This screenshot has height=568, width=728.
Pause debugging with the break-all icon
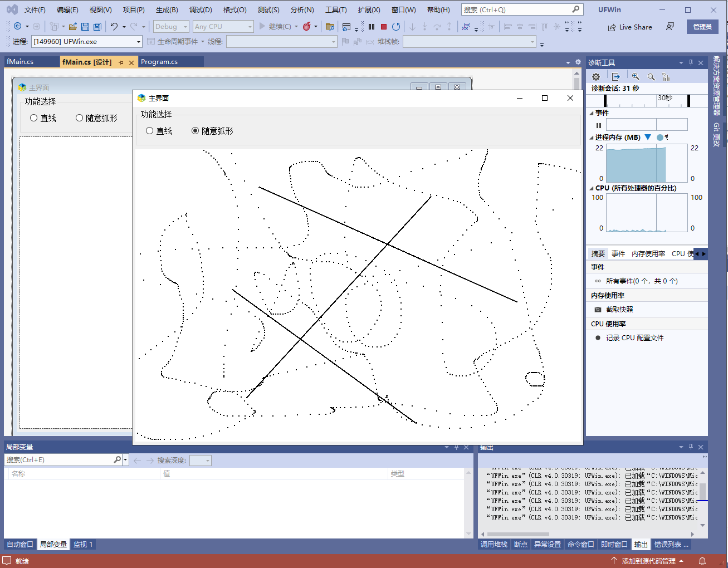372,26
